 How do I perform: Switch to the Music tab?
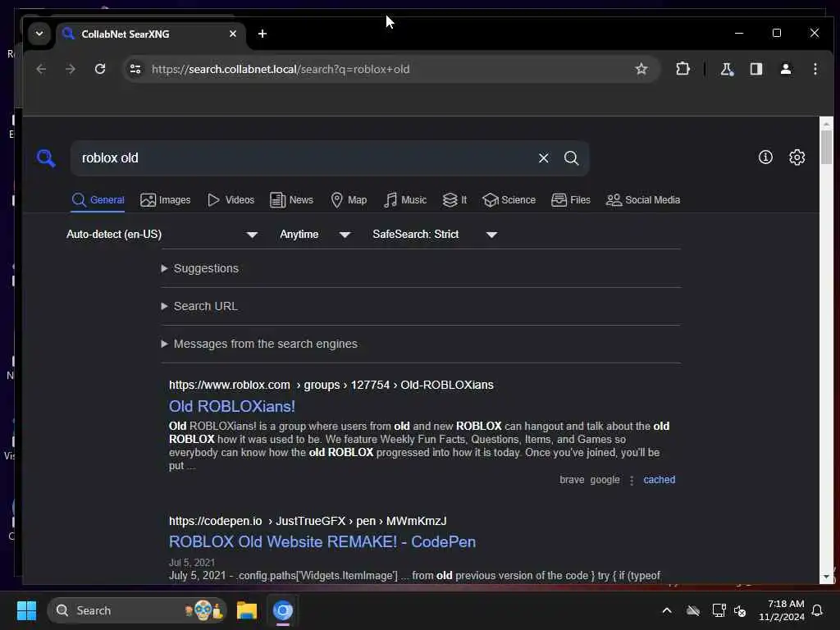tap(405, 200)
